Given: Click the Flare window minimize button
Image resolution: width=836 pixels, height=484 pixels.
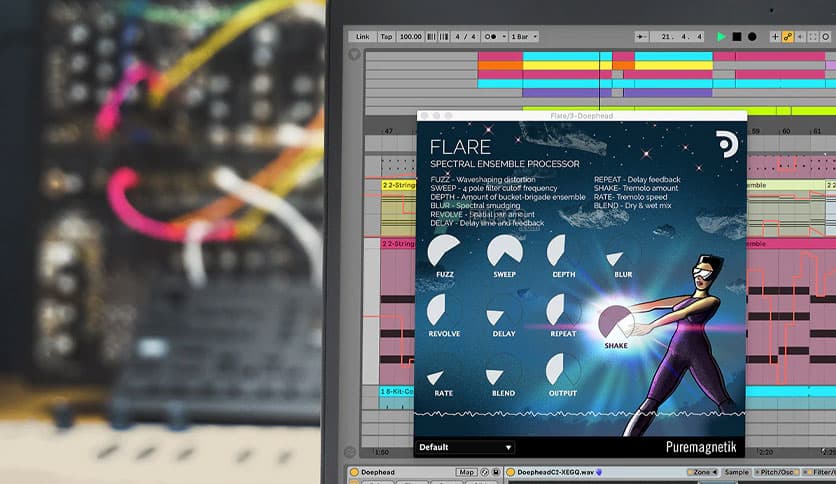Looking at the screenshot, I should coord(436,116).
